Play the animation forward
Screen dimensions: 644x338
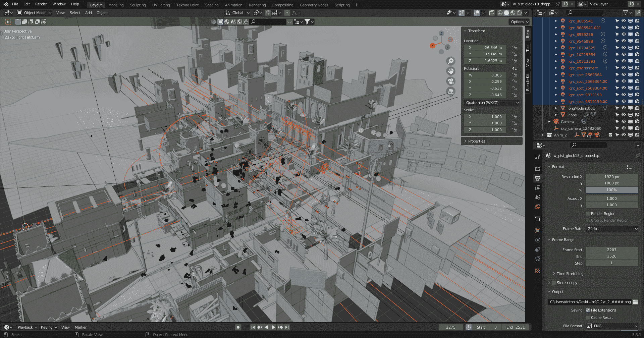(x=273, y=327)
